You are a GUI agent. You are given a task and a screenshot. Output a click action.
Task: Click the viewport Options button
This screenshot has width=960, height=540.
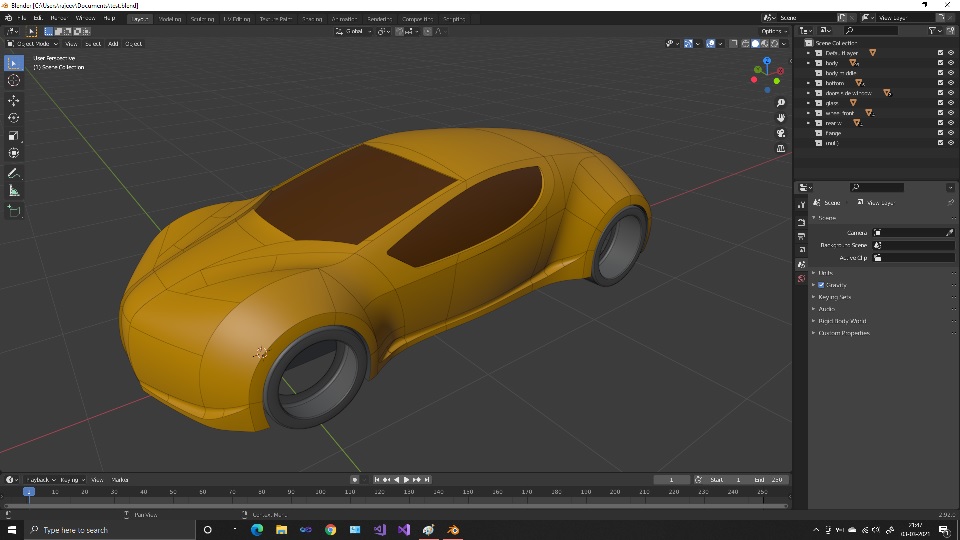click(772, 31)
